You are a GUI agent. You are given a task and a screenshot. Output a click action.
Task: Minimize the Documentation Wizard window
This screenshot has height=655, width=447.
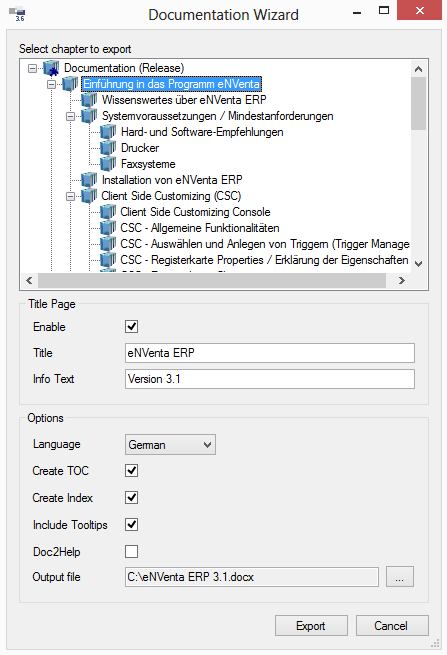click(x=357, y=12)
